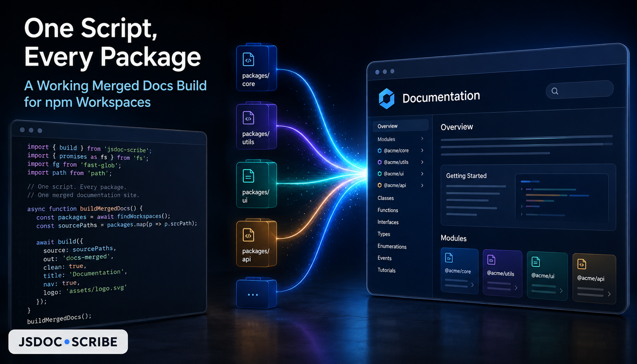
Task: Click the file icon on the @acme/utils module card
Action: 491,260
